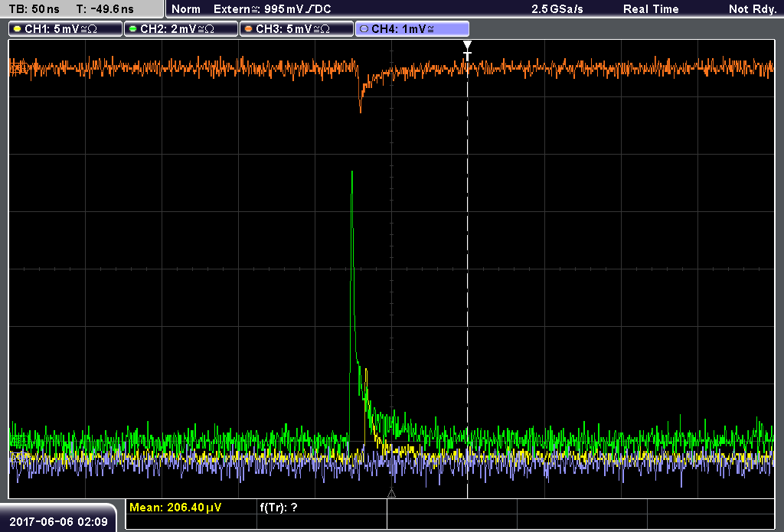Viewport: 784px width, 532px height.
Task: Click the T: -49.6 ns trigger position readout
Action: coord(105,9)
